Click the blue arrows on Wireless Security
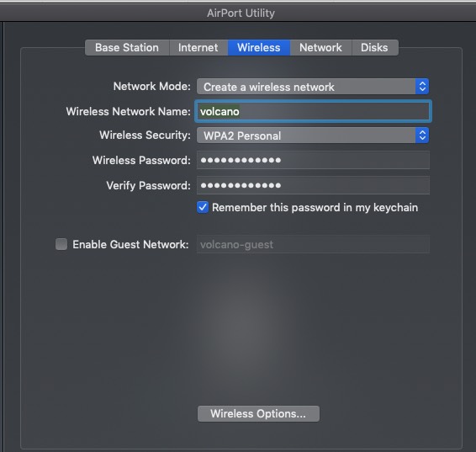The width and height of the screenshot is (476, 452). pyautogui.click(x=422, y=136)
